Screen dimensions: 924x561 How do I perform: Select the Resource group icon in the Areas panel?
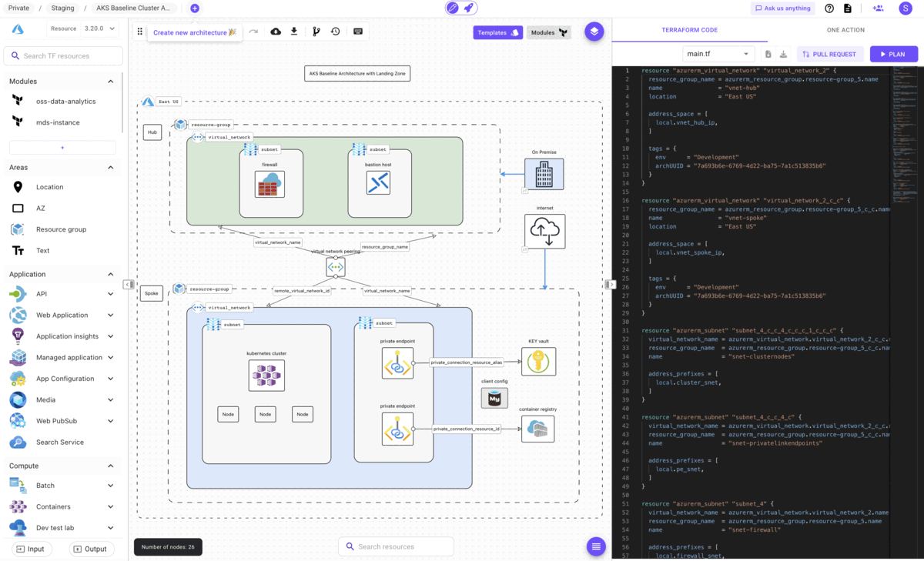(x=17, y=229)
